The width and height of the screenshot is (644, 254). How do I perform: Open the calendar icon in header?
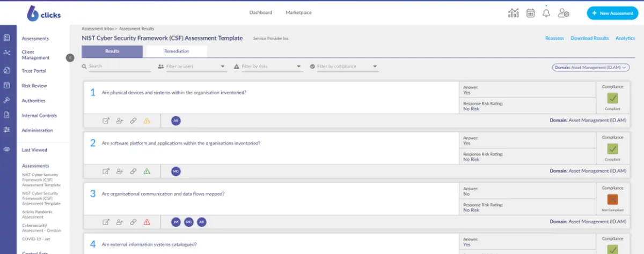tap(530, 13)
